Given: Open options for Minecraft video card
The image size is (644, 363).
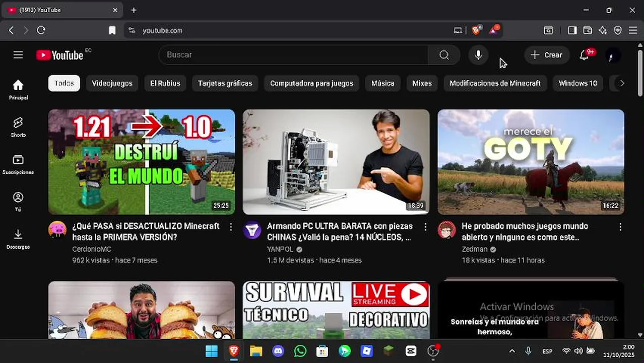Looking at the screenshot, I should click(x=231, y=227).
